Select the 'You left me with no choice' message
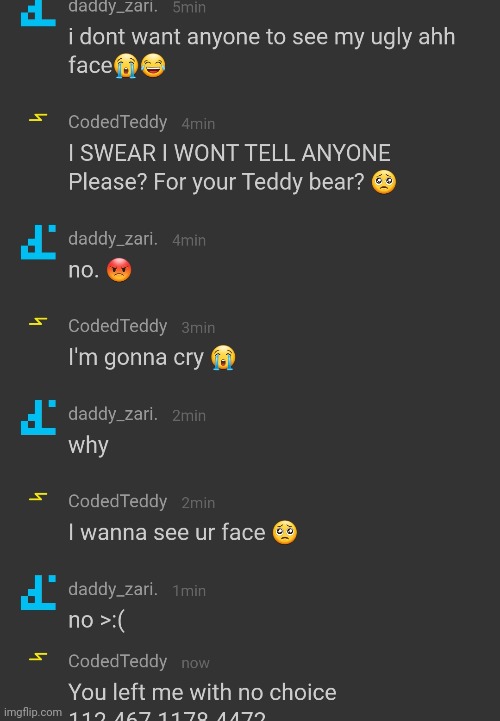Screen dimensions: 500x721 pos(202,692)
